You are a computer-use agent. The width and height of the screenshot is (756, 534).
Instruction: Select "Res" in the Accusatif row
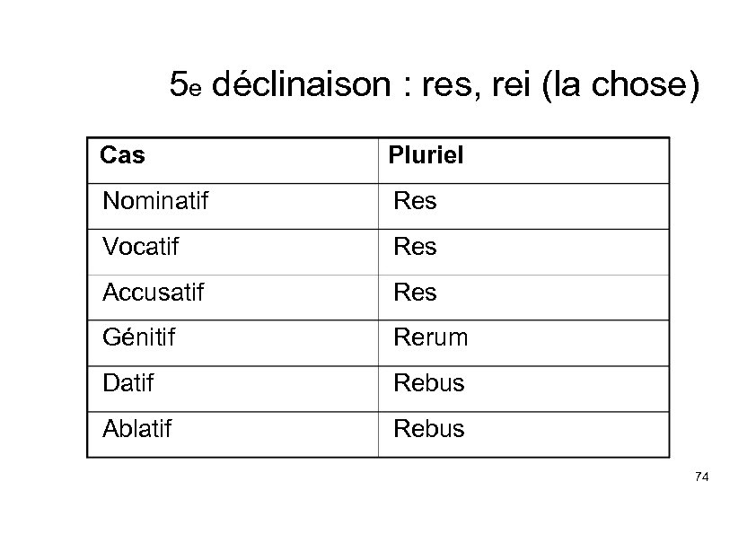(415, 293)
